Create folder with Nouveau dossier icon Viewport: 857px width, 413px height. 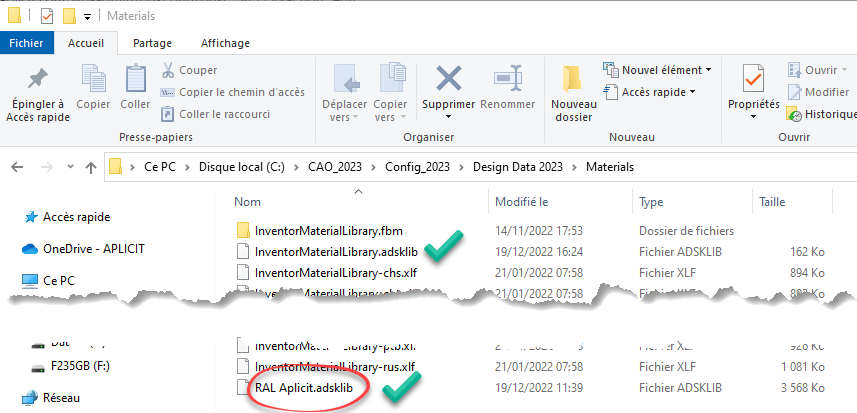pos(573,80)
